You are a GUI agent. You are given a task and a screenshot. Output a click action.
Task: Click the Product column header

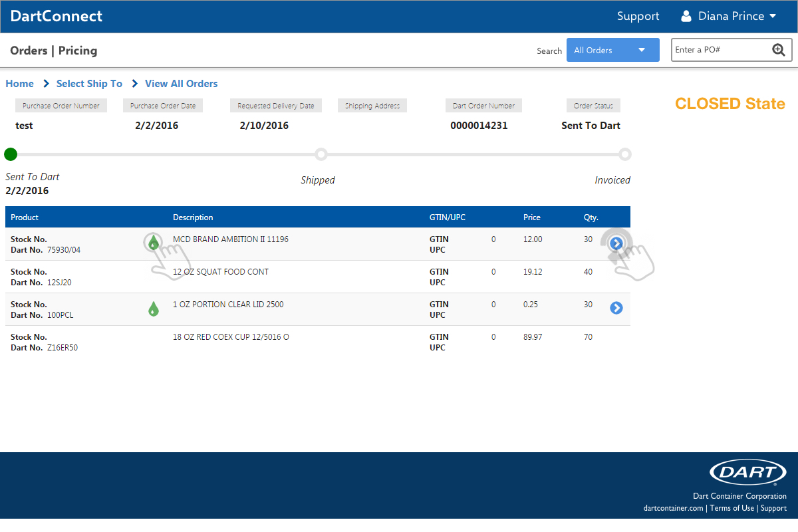click(x=25, y=217)
